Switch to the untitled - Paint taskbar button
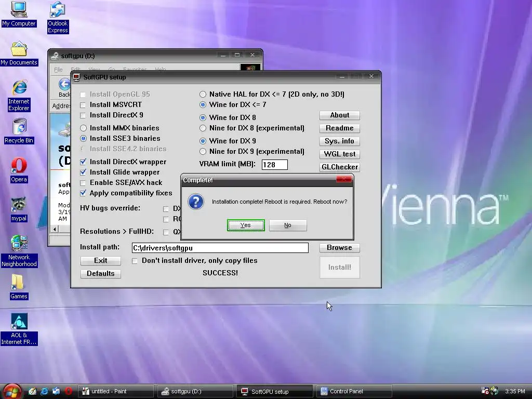The width and height of the screenshot is (532, 399). click(x=116, y=391)
